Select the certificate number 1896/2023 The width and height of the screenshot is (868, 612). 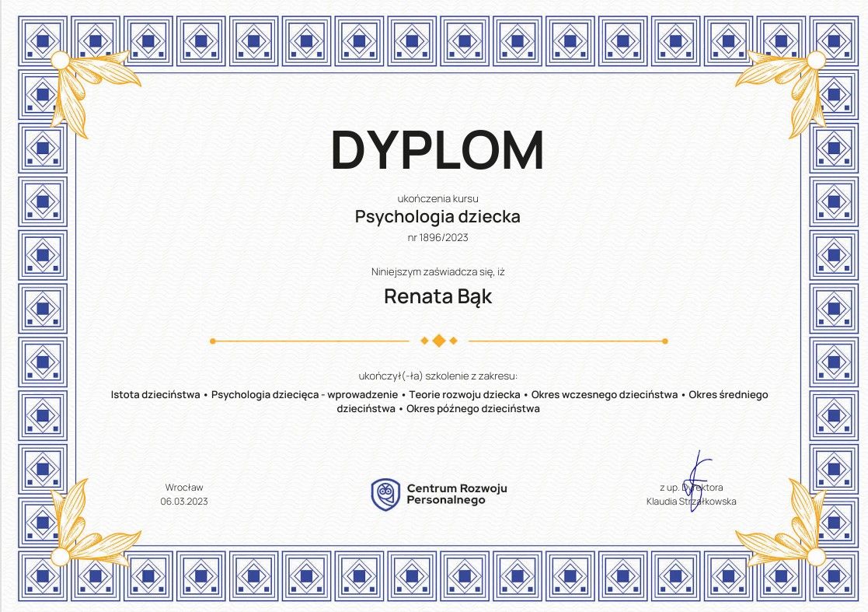437,238
